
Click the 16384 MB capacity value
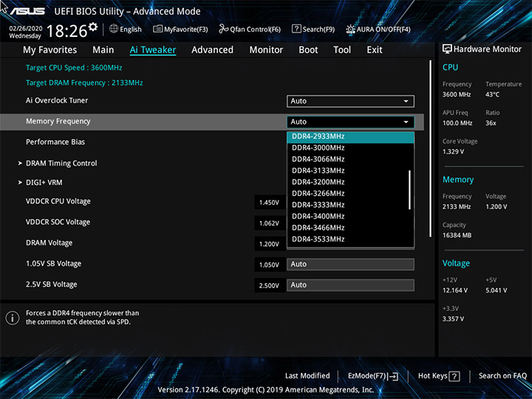click(457, 235)
